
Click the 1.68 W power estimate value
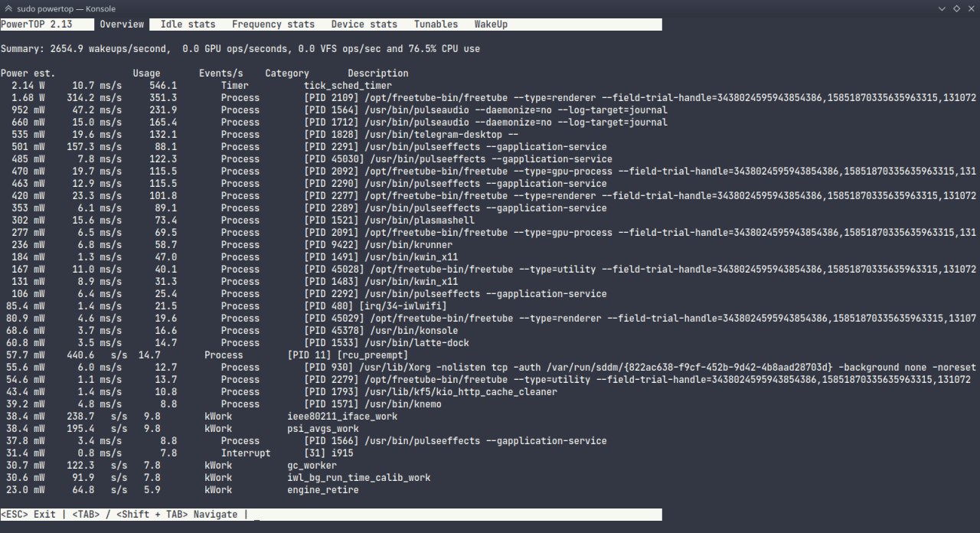(x=28, y=98)
